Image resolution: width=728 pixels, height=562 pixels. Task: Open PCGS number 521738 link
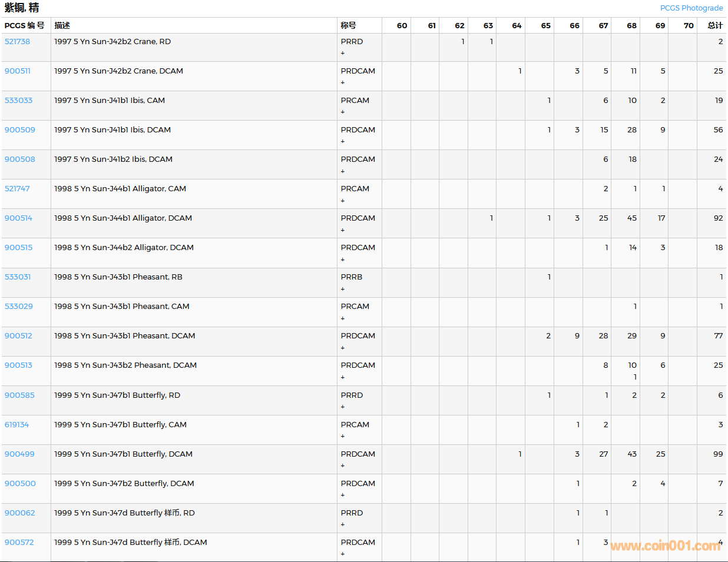17,42
